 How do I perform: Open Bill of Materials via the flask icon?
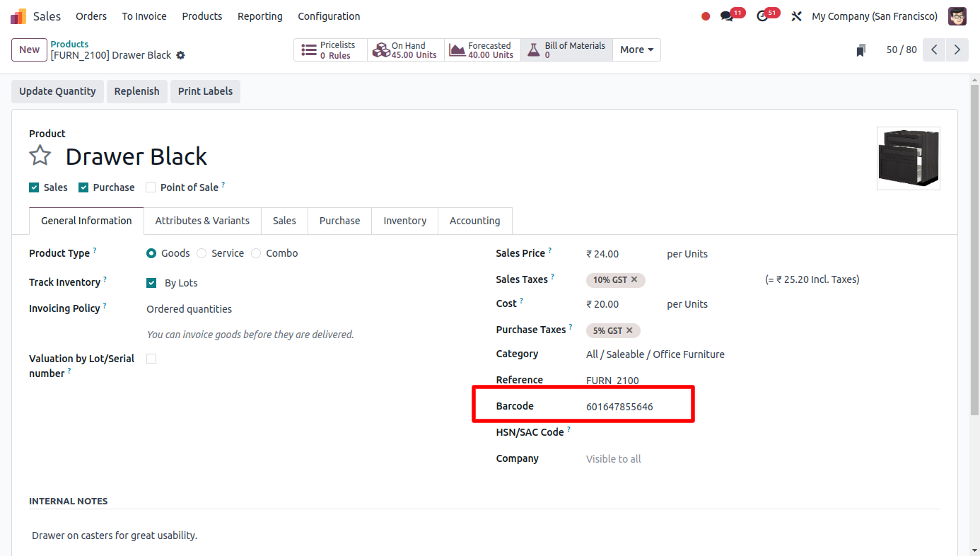coord(534,50)
